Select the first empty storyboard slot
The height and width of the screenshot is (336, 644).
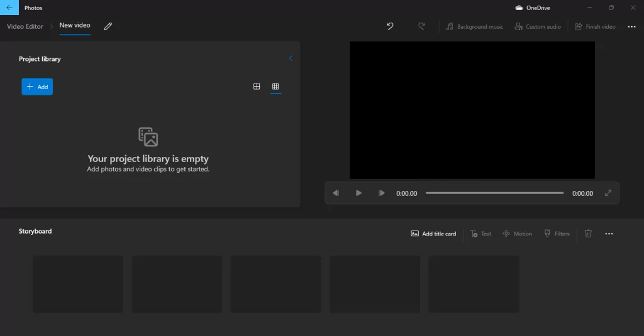click(x=78, y=284)
